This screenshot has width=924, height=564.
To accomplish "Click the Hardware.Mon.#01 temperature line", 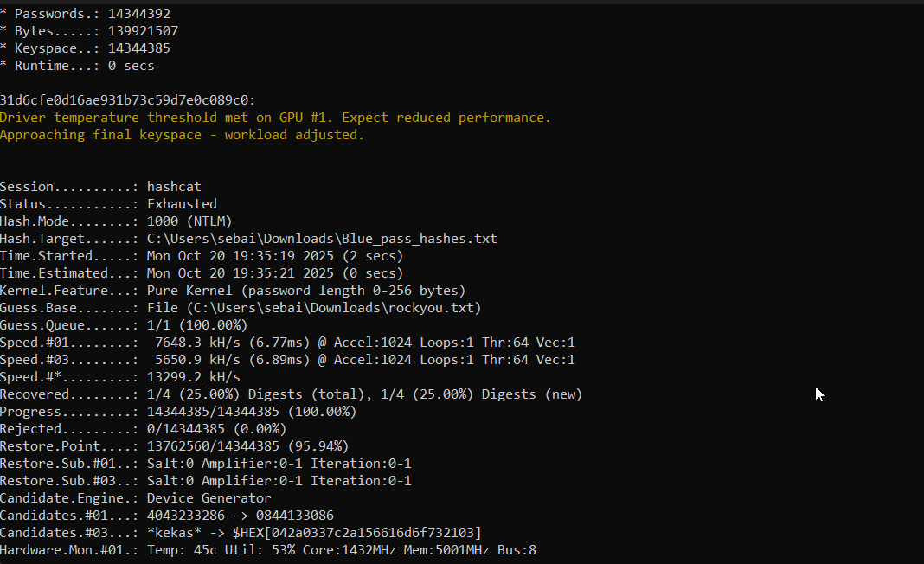I will 268,550.
